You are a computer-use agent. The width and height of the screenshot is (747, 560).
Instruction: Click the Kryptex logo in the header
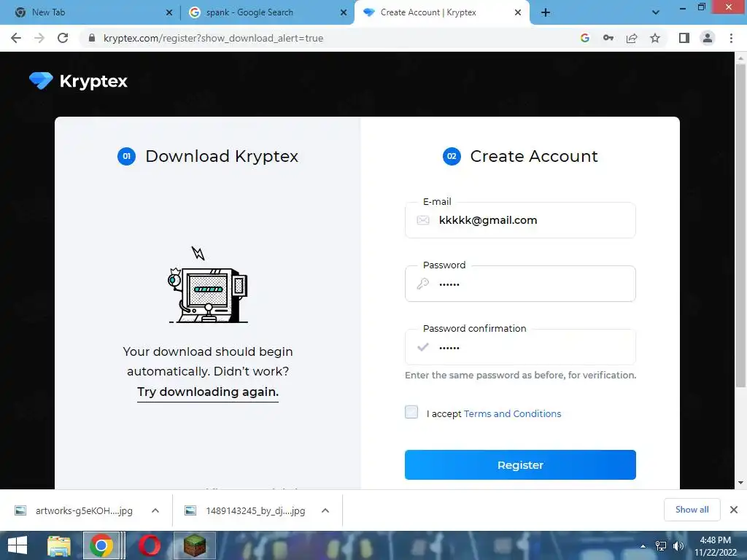(x=78, y=81)
